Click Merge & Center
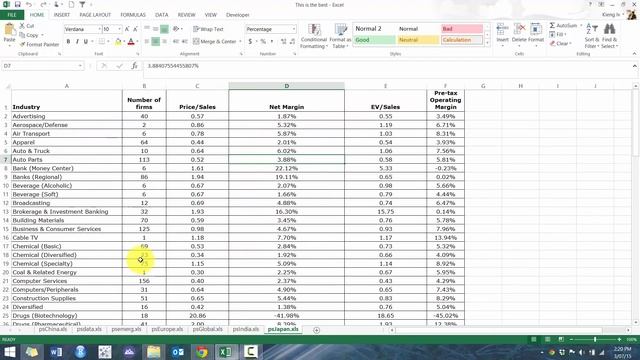This screenshot has width=640, height=360. click(215, 41)
